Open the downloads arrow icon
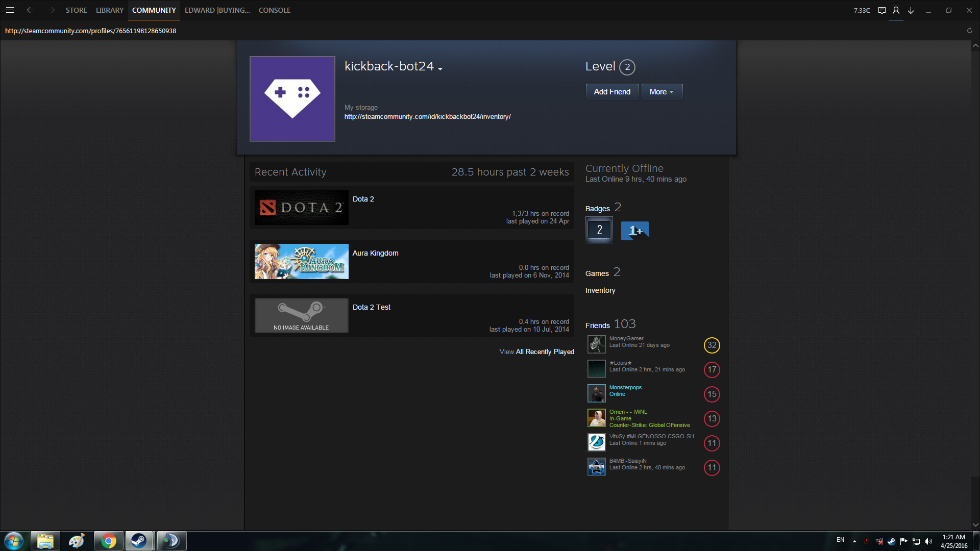980x551 pixels. 911,10
